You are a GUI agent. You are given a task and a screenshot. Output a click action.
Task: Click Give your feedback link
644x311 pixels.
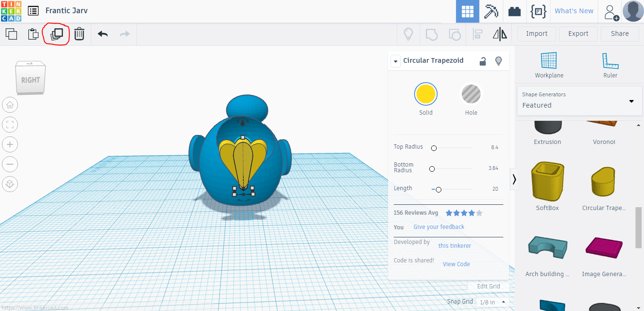click(439, 227)
